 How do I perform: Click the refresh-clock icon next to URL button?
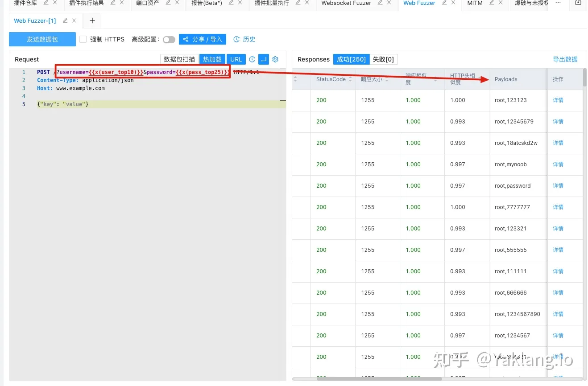click(252, 59)
